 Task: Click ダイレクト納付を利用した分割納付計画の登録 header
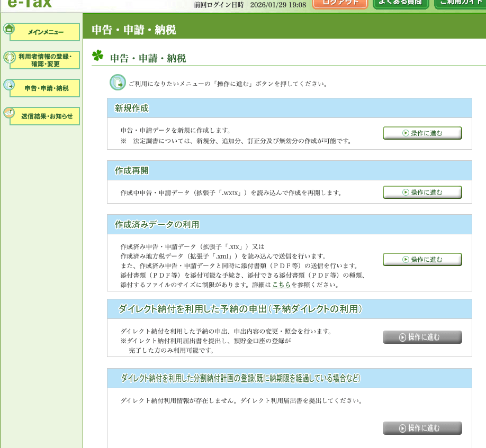point(290,378)
